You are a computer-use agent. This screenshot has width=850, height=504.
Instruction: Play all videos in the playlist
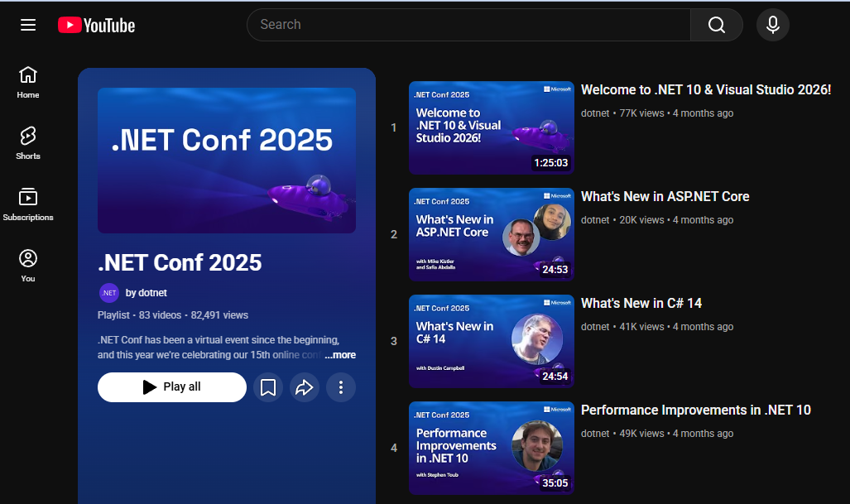tap(171, 386)
